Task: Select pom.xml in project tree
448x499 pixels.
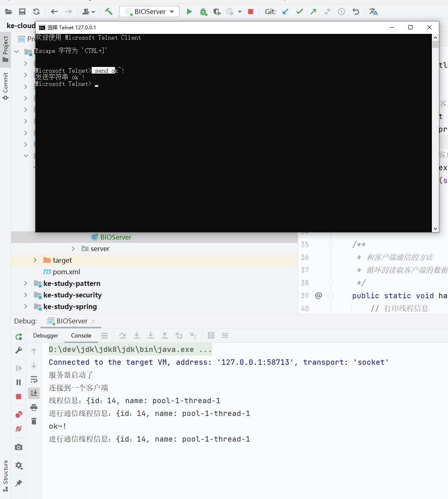Action: coord(62,272)
